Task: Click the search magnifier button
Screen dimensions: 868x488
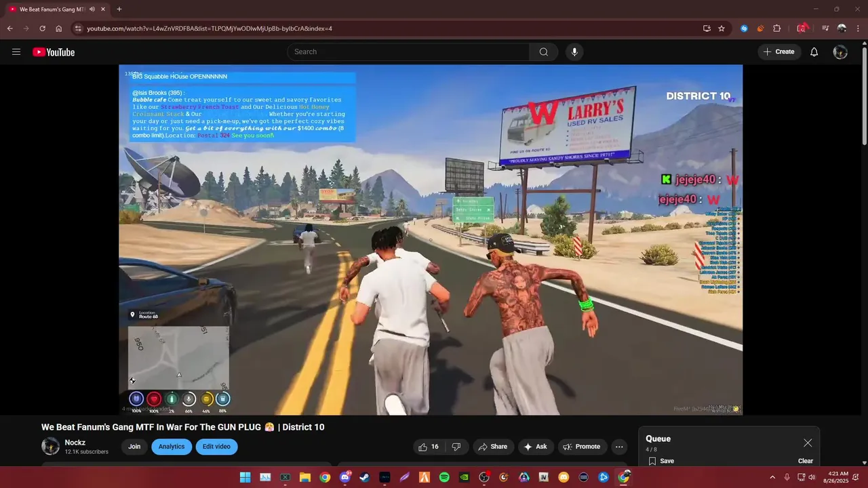Action: pyautogui.click(x=544, y=52)
